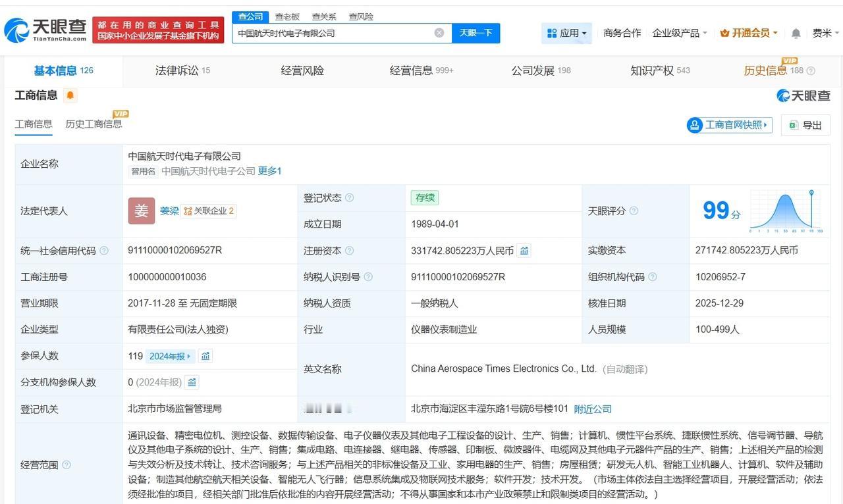The width and height of the screenshot is (843, 504).
Task: Expand the 开通会员 dropdown
Action: (x=749, y=33)
